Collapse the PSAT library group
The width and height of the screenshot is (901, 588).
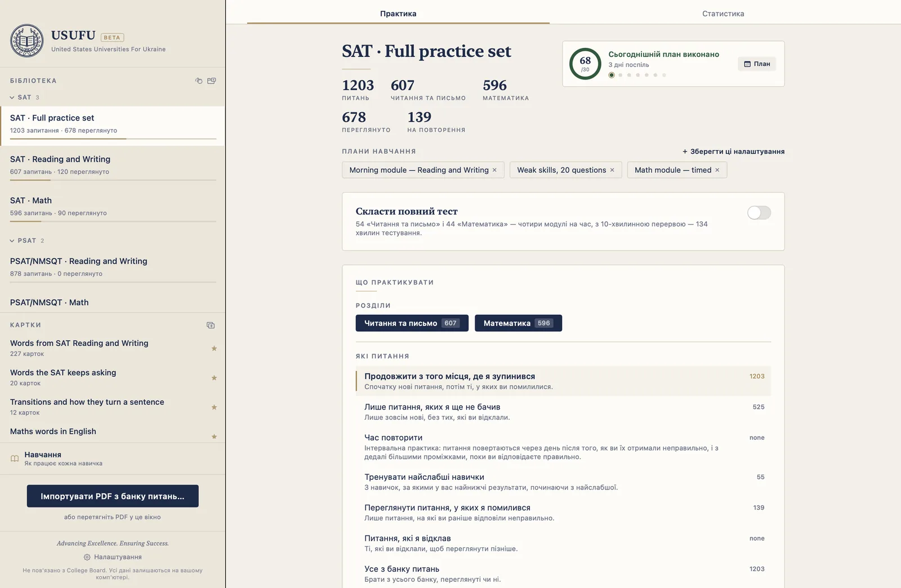[x=26, y=240]
